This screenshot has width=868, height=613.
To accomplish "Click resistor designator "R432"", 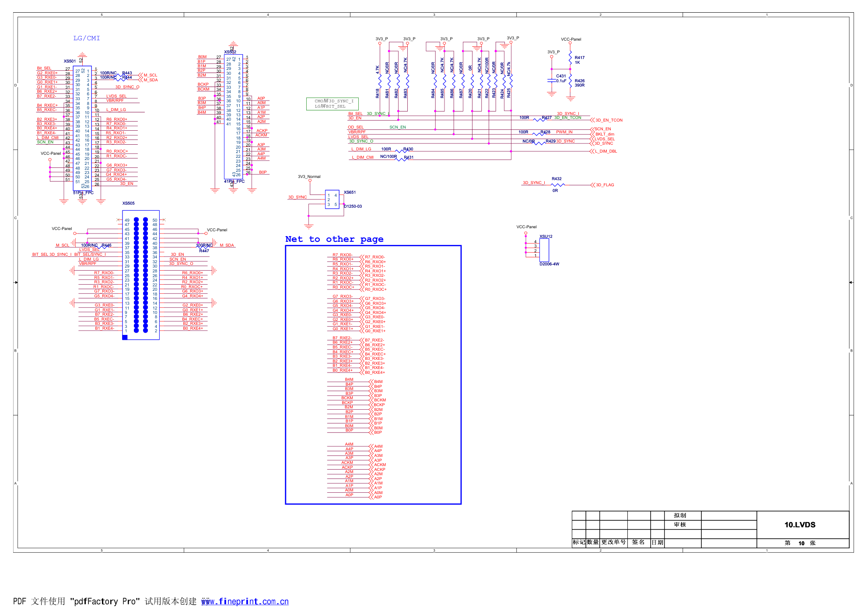I will point(556,179).
